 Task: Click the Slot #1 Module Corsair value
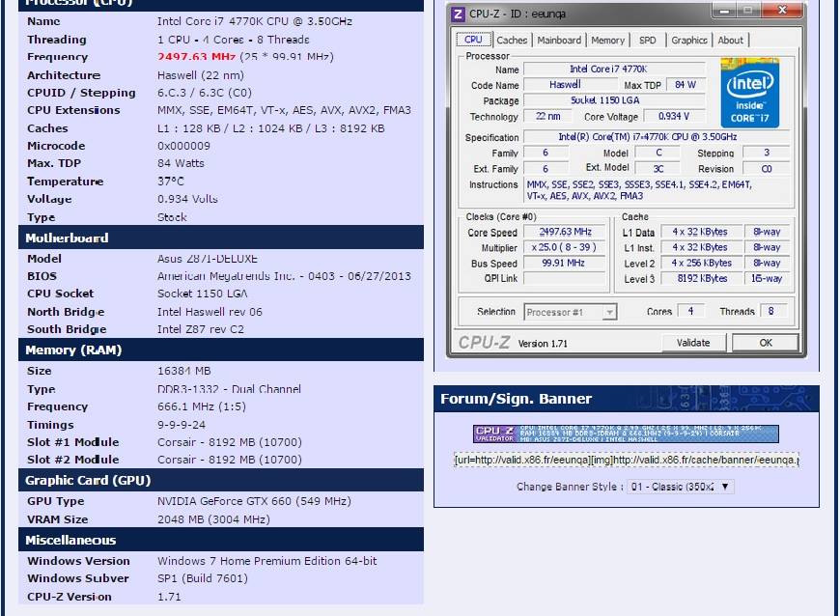(230, 442)
